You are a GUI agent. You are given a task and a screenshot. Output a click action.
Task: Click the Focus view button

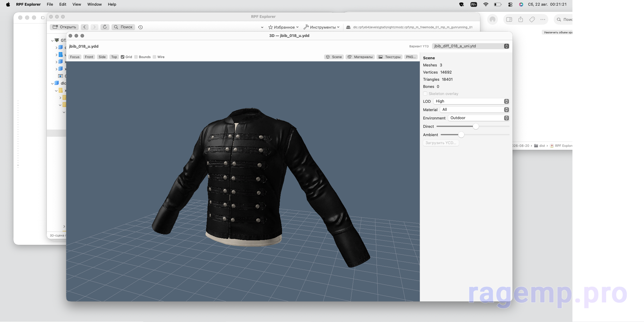[75, 57]
